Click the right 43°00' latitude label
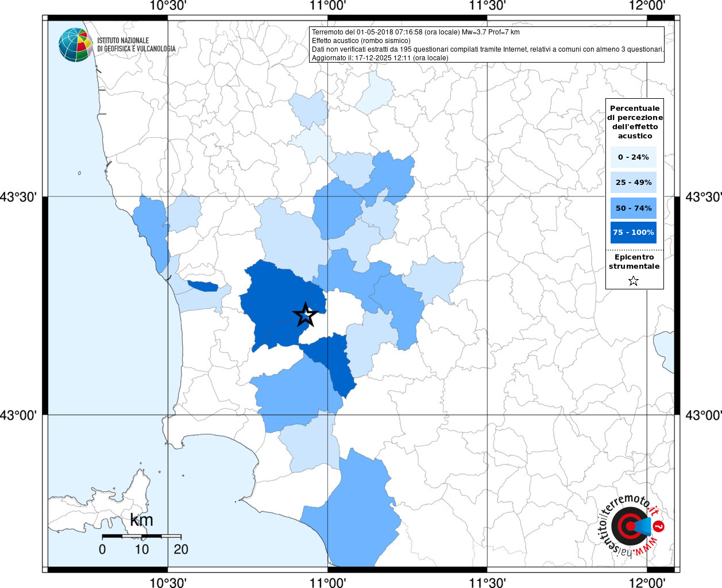This screenshot has height=588, width=722. pyautogui.click(x=704, y=415)
